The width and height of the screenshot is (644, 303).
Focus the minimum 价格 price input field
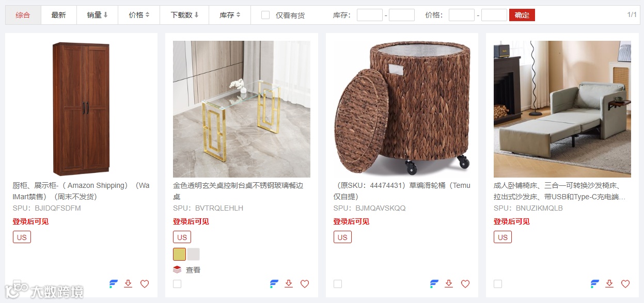(462, 15)
